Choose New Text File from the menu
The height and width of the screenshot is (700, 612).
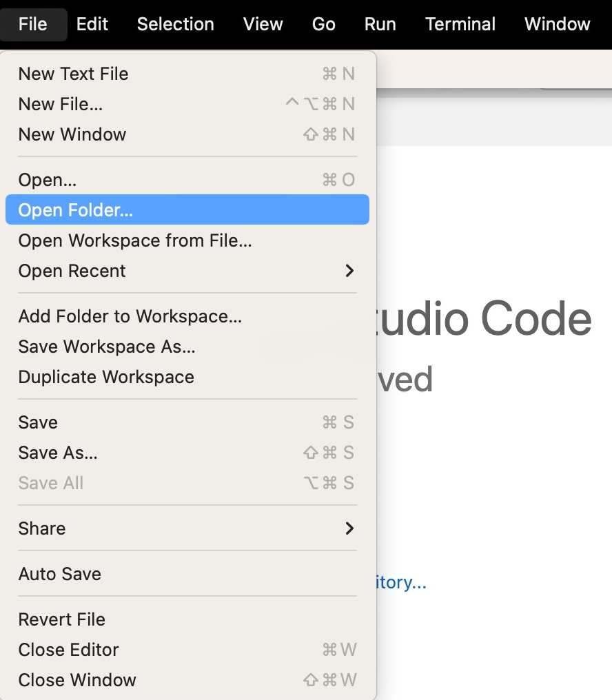pos(74,74)
